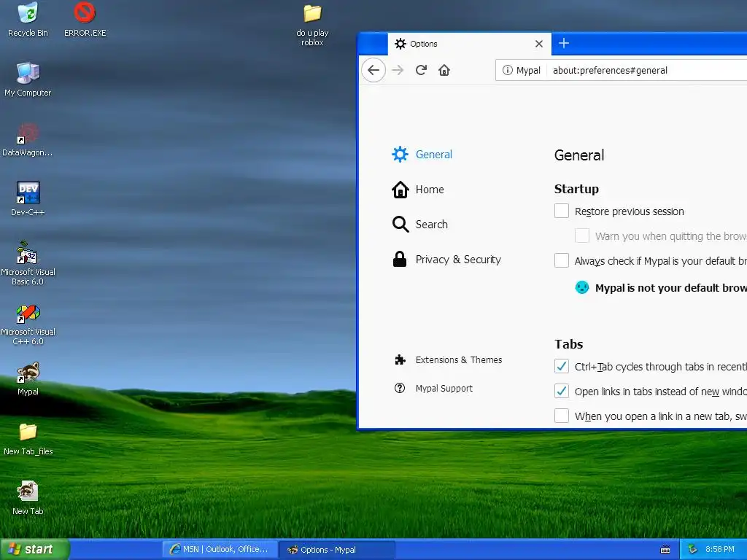The height and width of the screenshot is (560, 747).
Task: Click Options - Mypal taskbar button
Action: (x=336, y=550)
